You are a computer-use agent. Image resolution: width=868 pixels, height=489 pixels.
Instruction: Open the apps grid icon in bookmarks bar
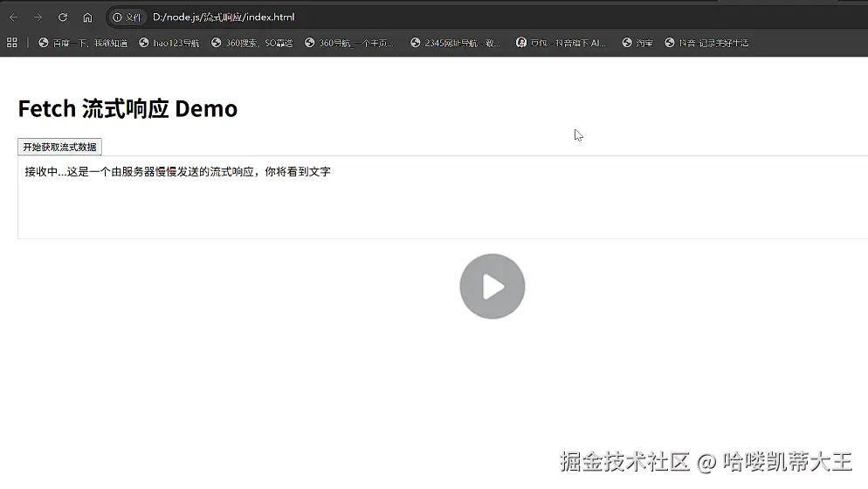(11, 43)
